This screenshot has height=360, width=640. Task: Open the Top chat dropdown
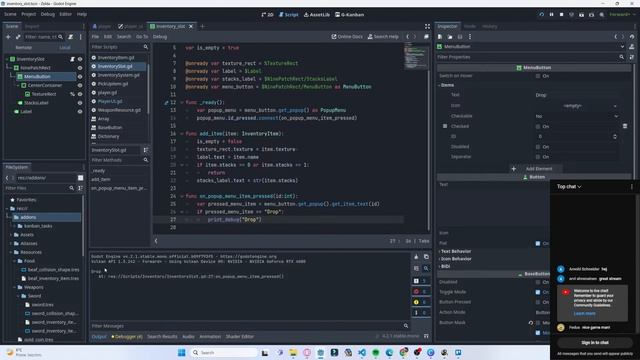coord(569,187)
